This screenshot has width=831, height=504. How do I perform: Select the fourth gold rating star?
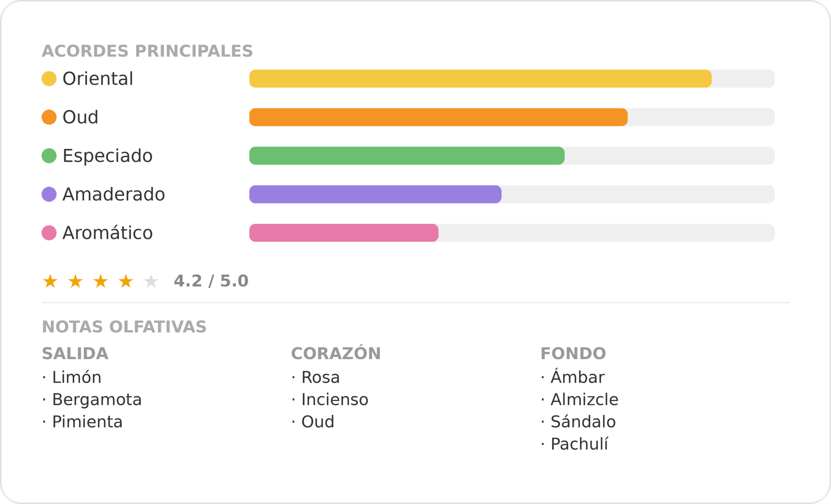tap(126, 281)
